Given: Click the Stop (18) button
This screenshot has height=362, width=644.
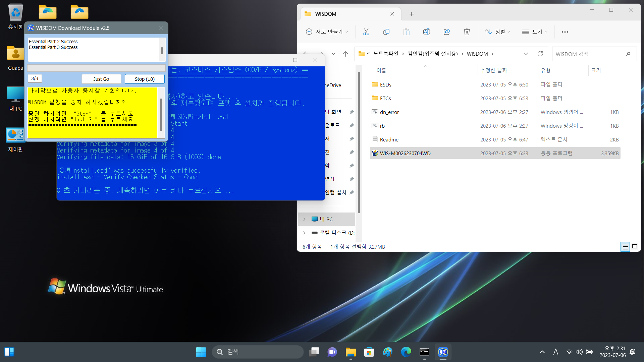Looking at the screenshot, I should click(x=145, y=79).
